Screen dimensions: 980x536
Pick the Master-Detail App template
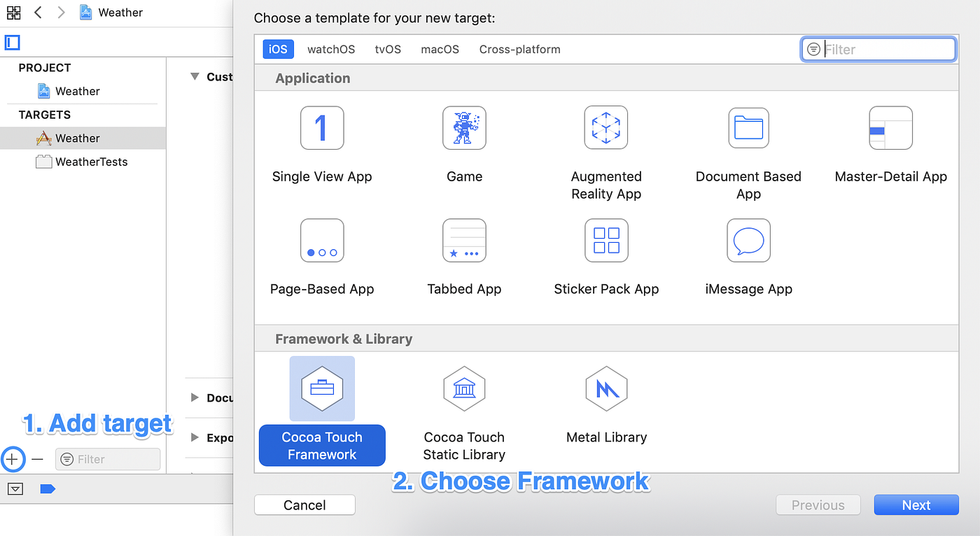(x=890, y=140)
